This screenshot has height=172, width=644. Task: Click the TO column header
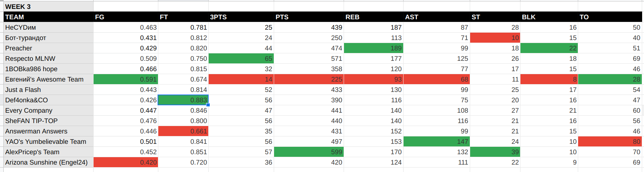pos(610,17)
